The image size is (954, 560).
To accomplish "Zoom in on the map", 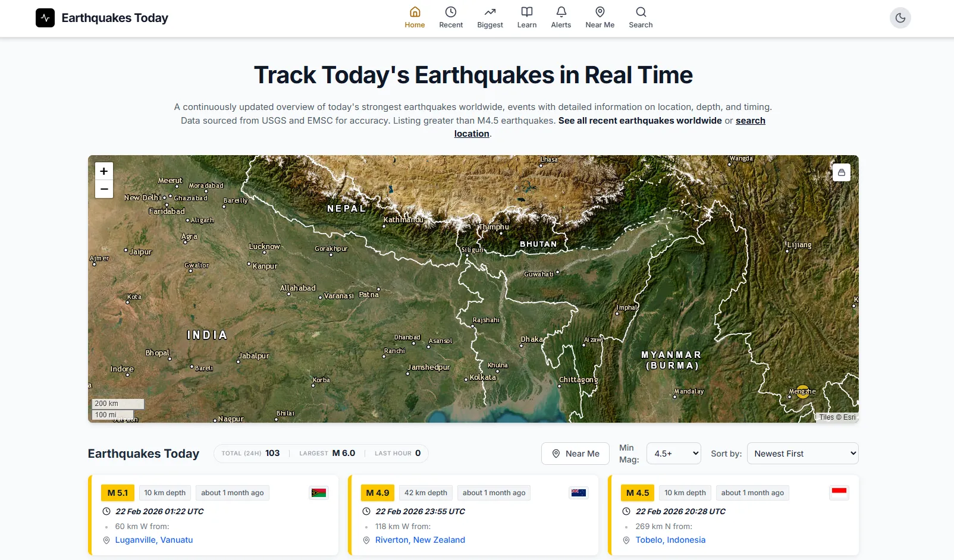I will [x=104, y=171].
